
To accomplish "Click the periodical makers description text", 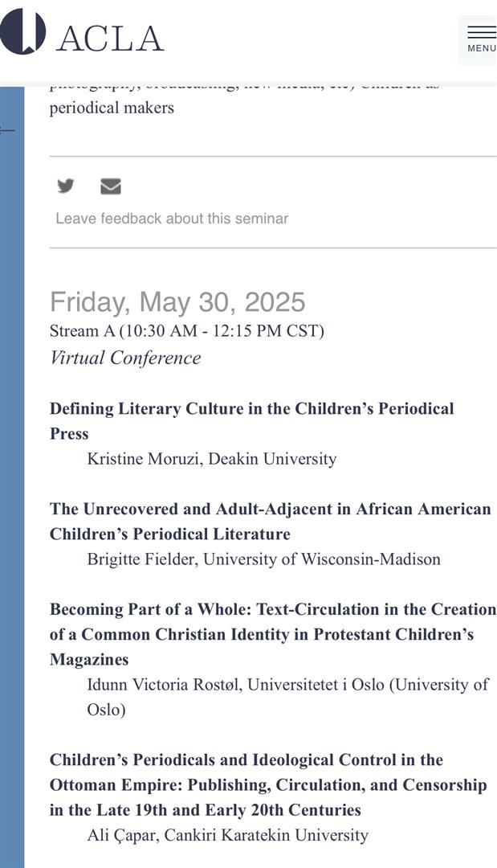I will [x=112, y=108].
